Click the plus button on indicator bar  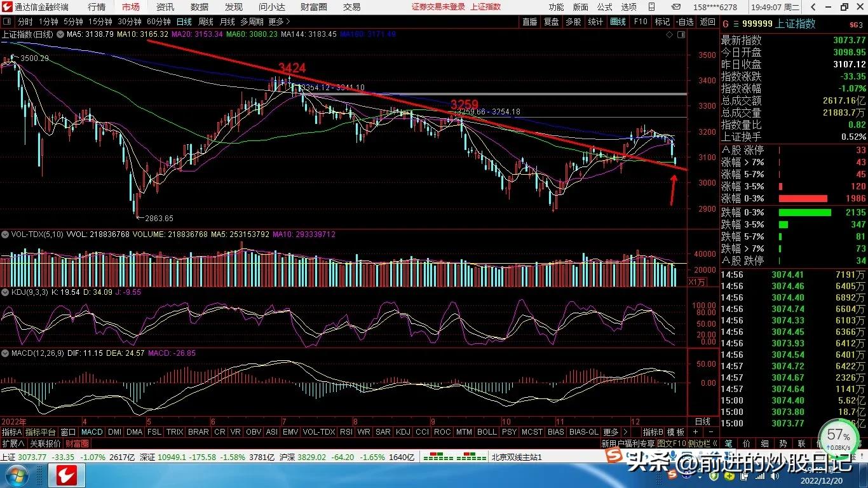(695, 432)
